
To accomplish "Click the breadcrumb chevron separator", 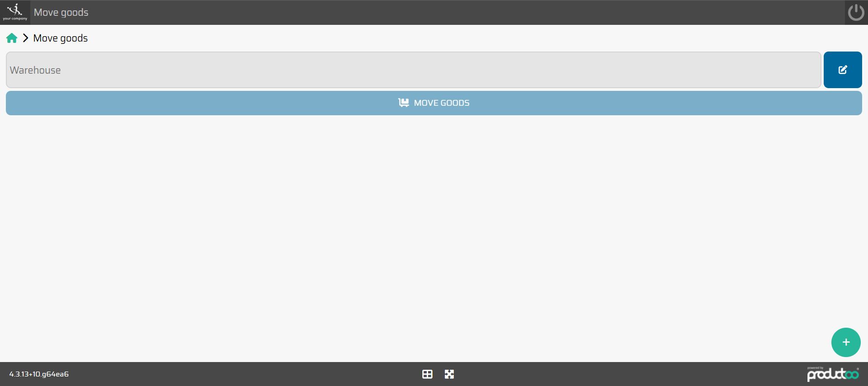I will click(x=26, y=38).
